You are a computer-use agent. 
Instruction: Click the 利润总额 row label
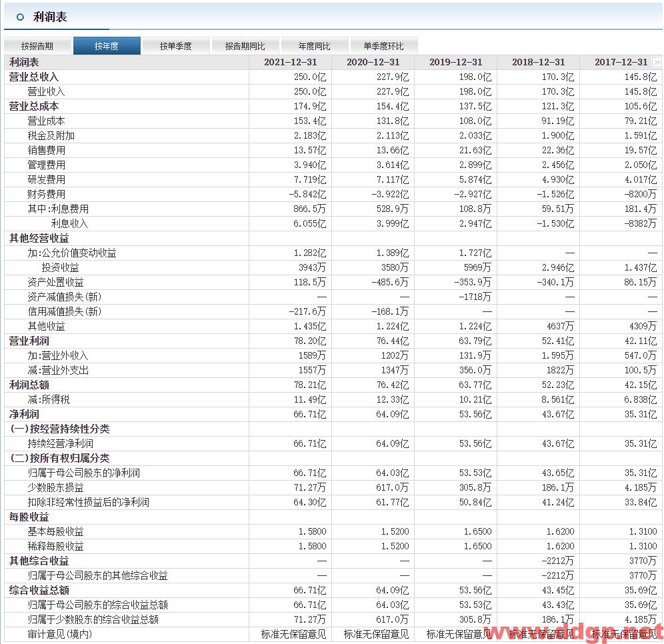29,385
